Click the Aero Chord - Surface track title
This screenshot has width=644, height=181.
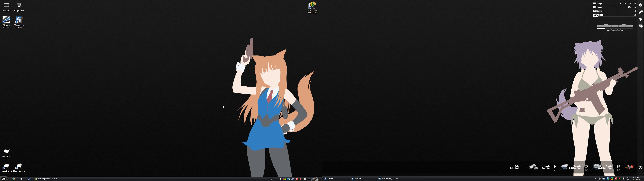(615, 31)
